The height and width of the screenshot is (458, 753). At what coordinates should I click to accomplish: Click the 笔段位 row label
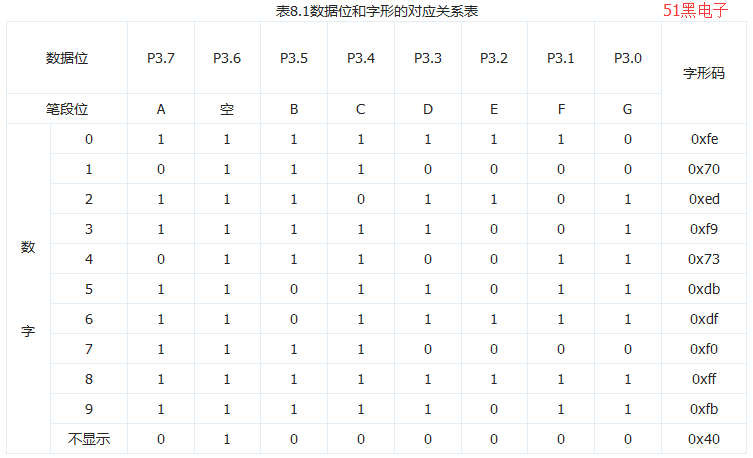67,109
